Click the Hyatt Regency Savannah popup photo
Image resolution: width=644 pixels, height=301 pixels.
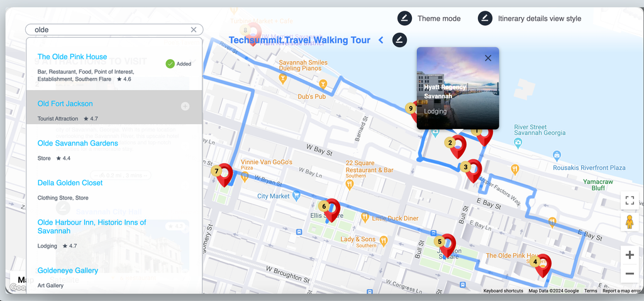[x=458, y=88]
